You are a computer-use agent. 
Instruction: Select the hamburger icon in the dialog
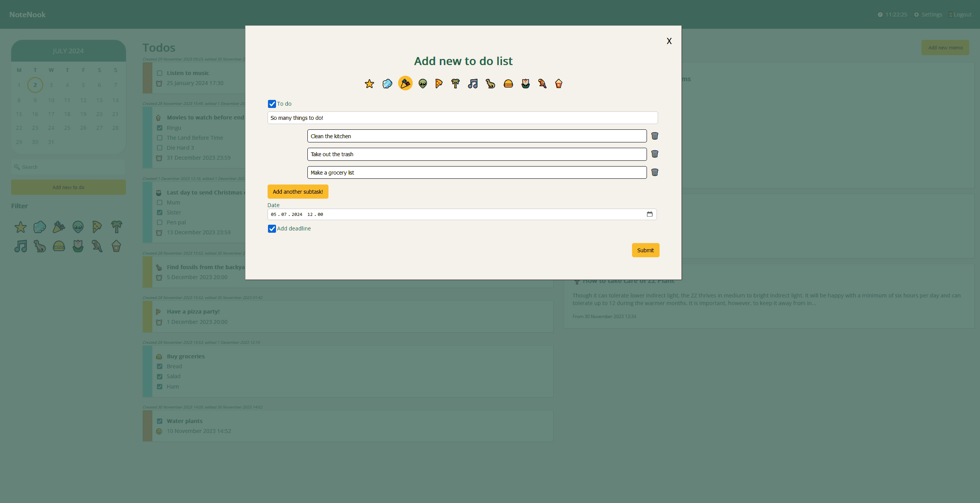tap(508, 83)
